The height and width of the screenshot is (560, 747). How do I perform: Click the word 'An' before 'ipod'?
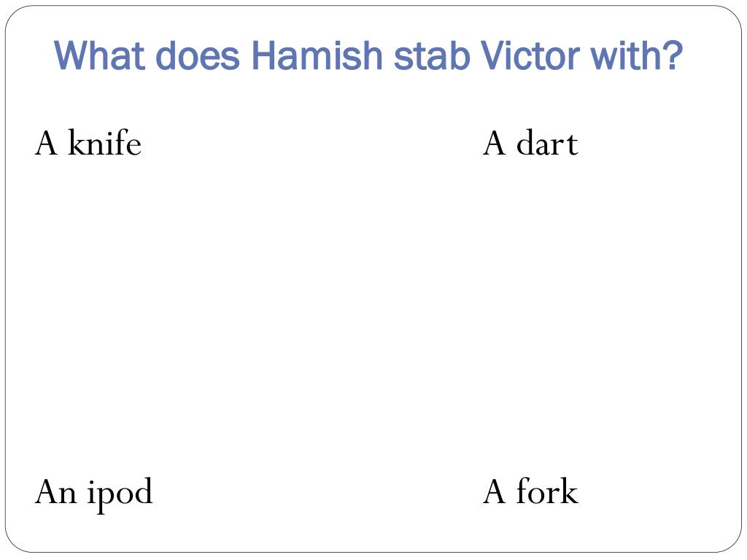pos(55,491)
